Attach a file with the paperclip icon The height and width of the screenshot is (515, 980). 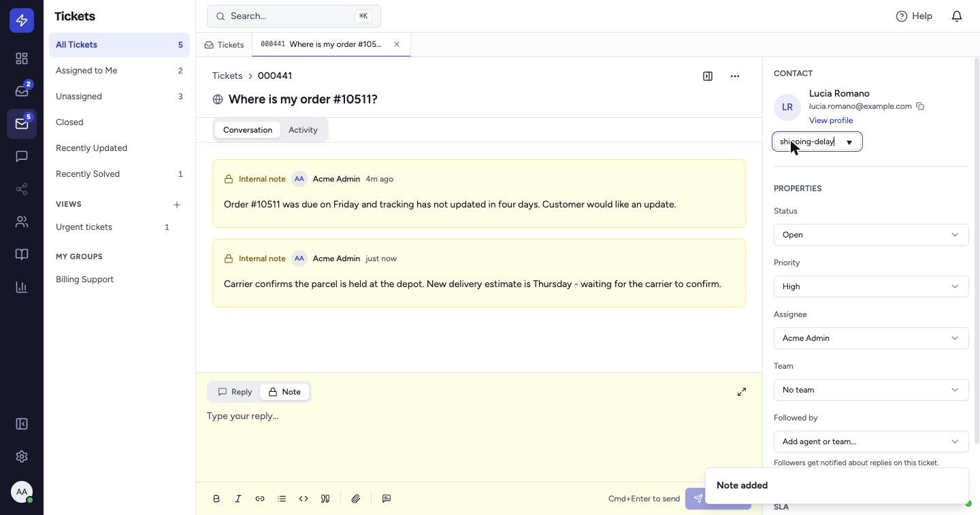coord(356,499)
